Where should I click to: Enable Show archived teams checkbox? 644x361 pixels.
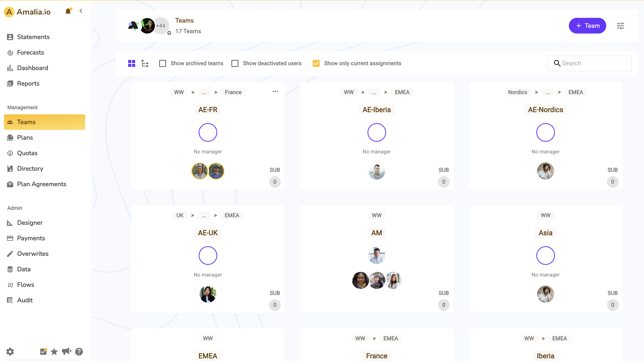pyautogui.click(x=163, y=63)
